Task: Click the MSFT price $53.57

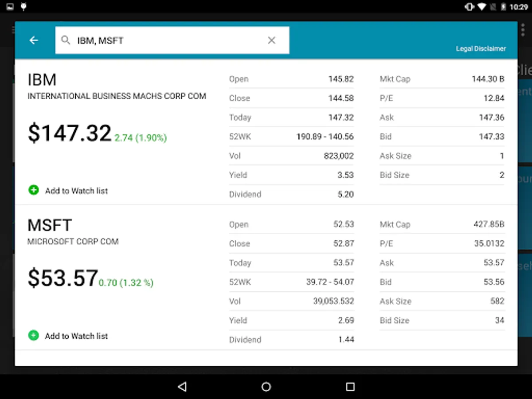Action: coord(63,278)
